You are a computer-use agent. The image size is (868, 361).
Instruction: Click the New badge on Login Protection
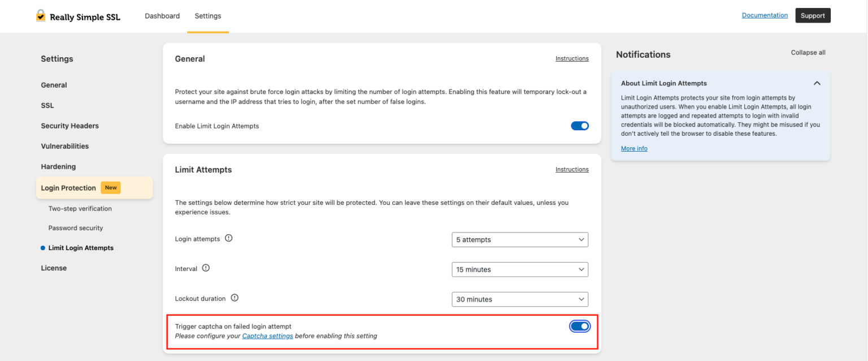point(111,187)
